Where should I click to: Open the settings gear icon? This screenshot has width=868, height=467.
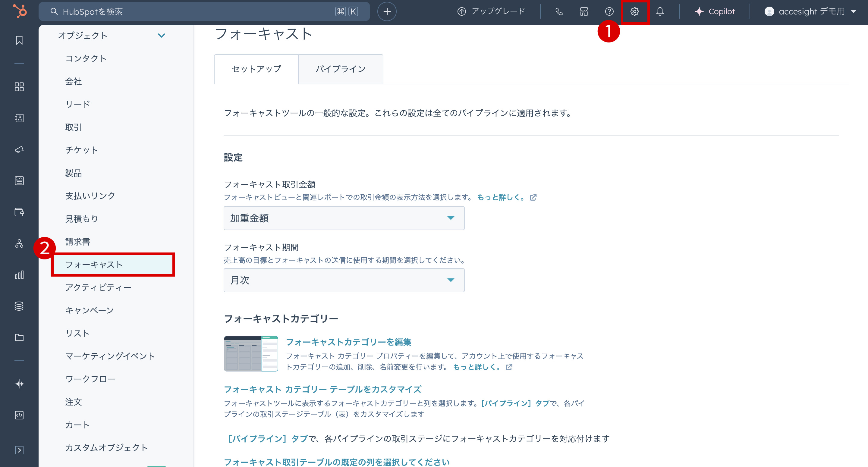point(635,11)
